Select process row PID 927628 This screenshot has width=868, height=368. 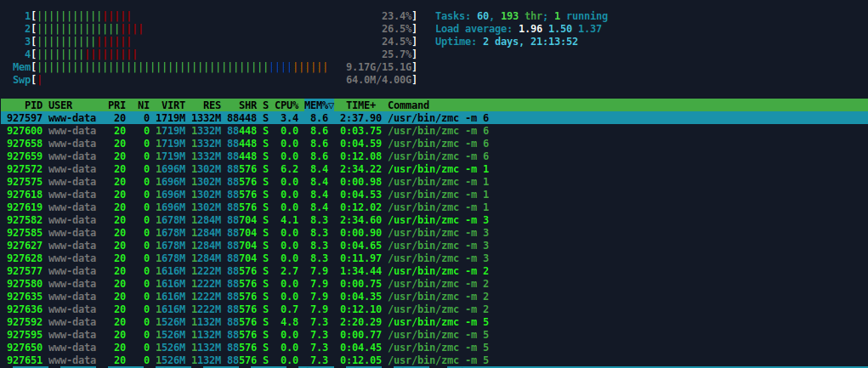434,258
